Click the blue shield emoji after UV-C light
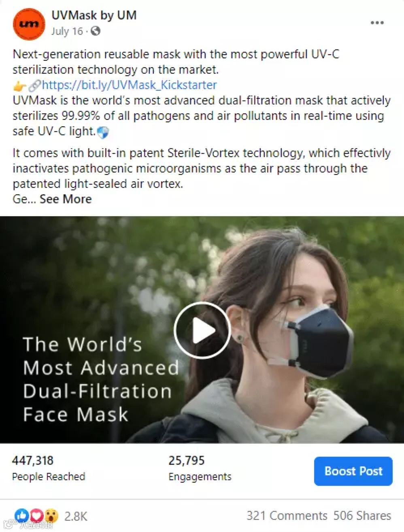 [103, 132]
